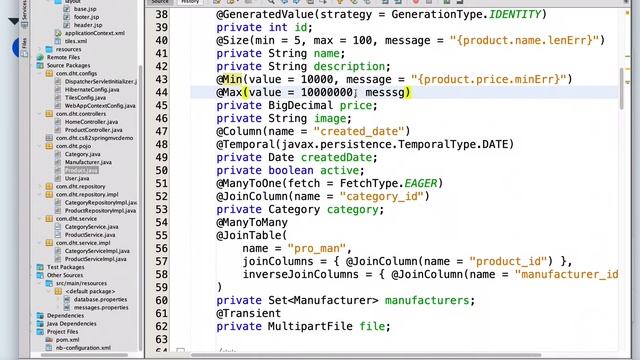Viewport: 640px width, 360px height.
Task: Select HomeController.java in project tree
Action: [91, 122]
